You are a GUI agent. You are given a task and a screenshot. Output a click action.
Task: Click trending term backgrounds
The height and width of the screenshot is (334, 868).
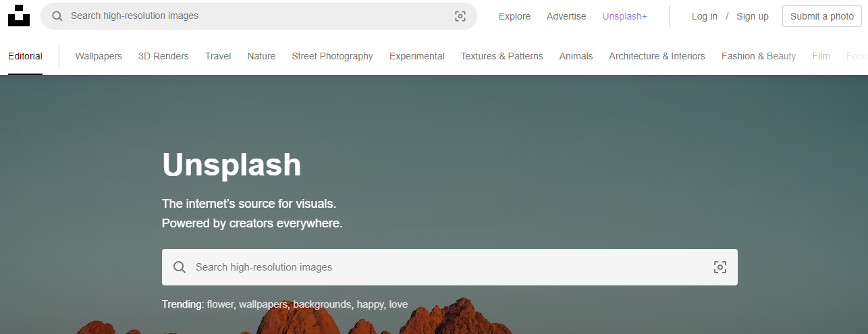(323, 304)
